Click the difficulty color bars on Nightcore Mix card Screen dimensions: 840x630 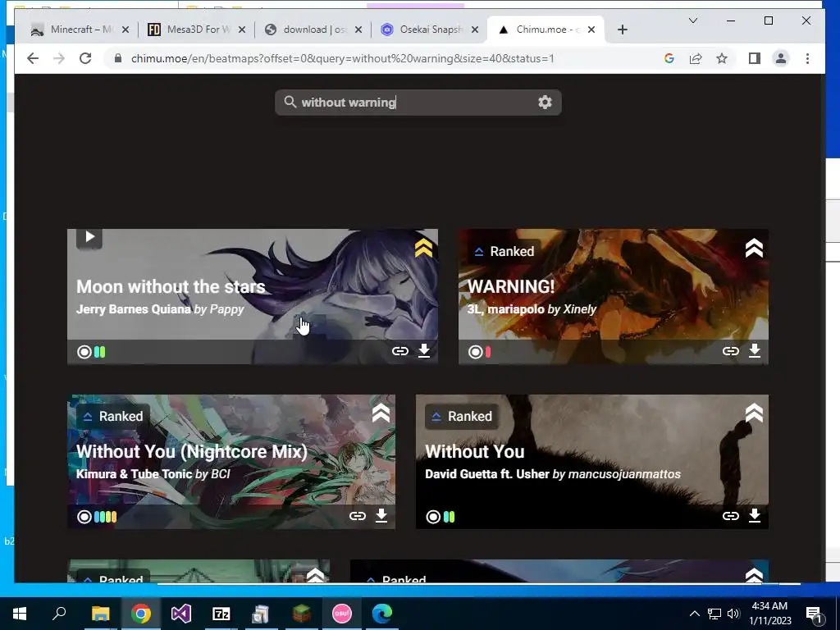(106, 517)
